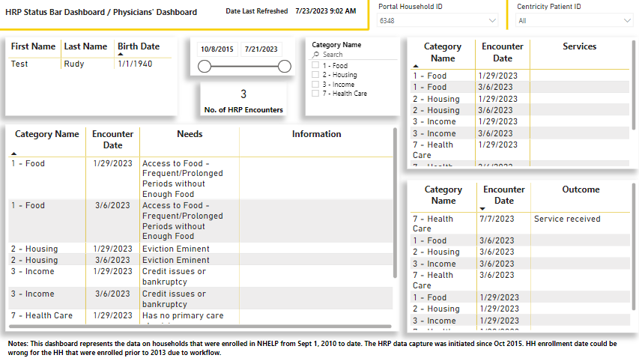Check the 1 - Food category checkbox
Image resolution: width=639 pixels, height=364 pixels.
coord(315,66)
